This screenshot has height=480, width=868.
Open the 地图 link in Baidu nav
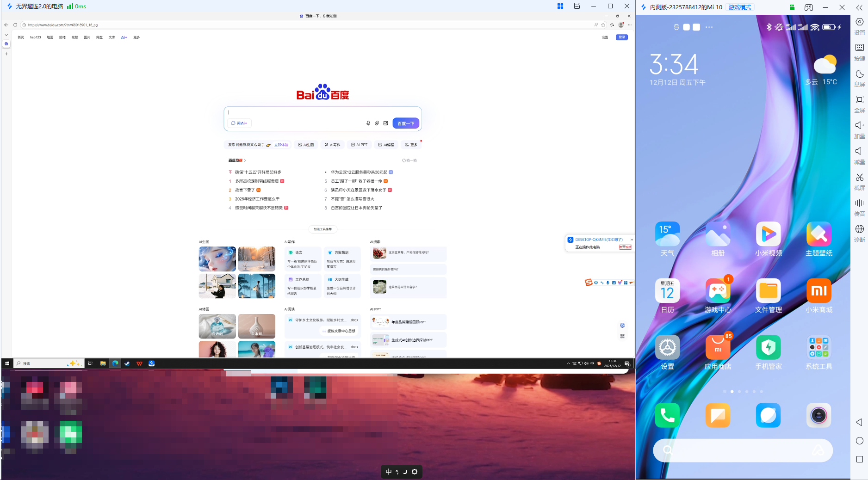[x=50, y=37]
